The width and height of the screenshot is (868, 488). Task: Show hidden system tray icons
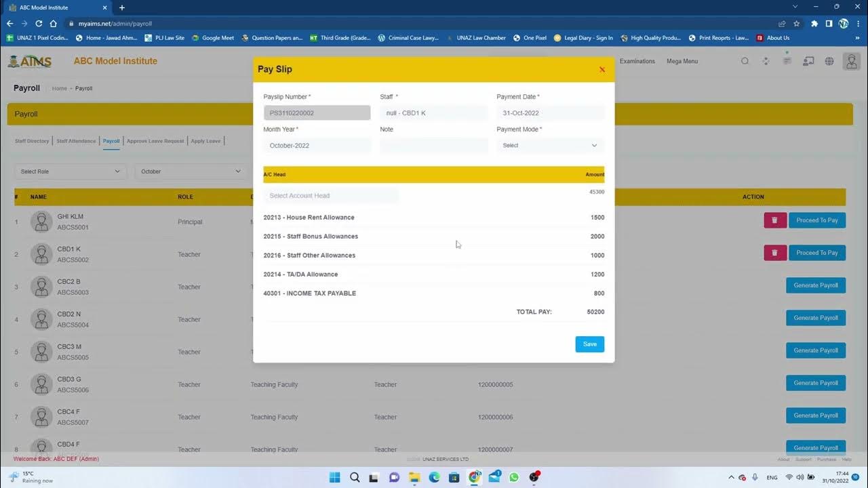(x=731, y=477)
